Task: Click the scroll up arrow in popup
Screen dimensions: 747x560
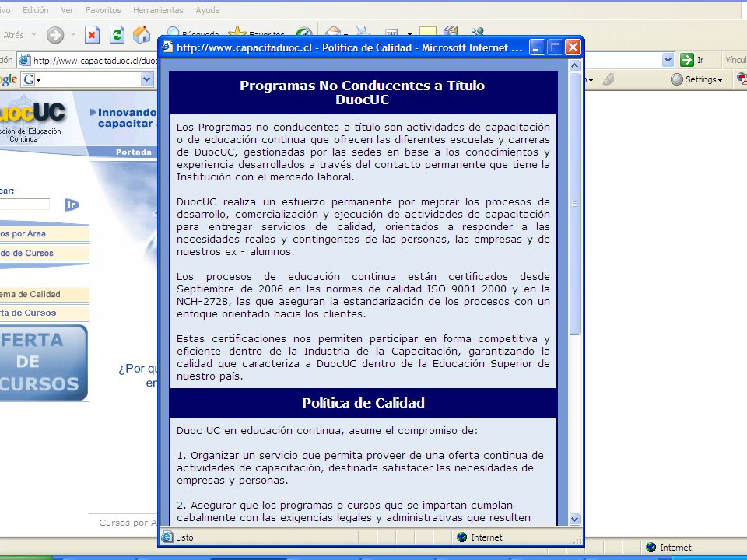Action: [x=574, y=65]
